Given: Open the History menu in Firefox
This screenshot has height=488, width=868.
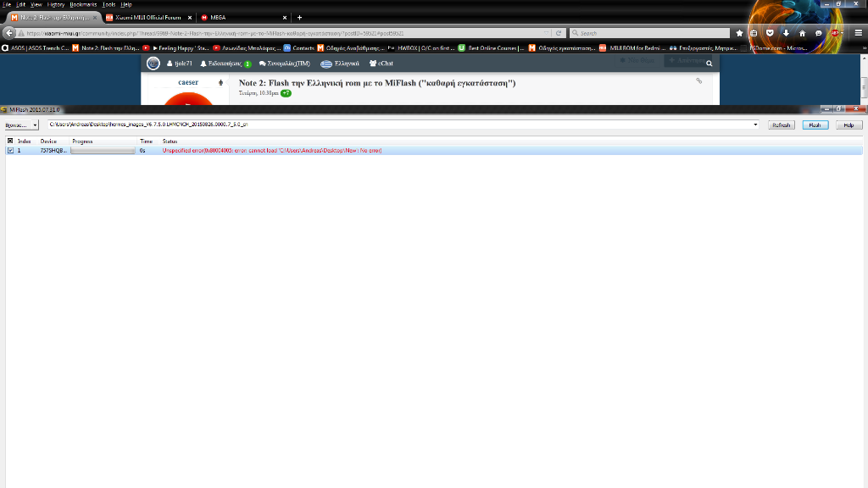Looking at the screenshot, I should pyautogui.click(x=55, y=4).
